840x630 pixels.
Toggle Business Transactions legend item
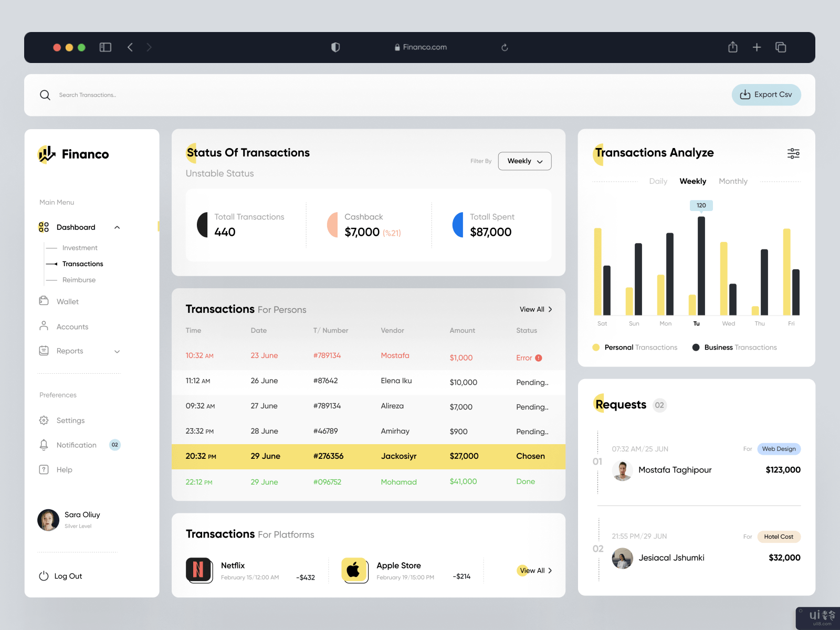point(734,348)
